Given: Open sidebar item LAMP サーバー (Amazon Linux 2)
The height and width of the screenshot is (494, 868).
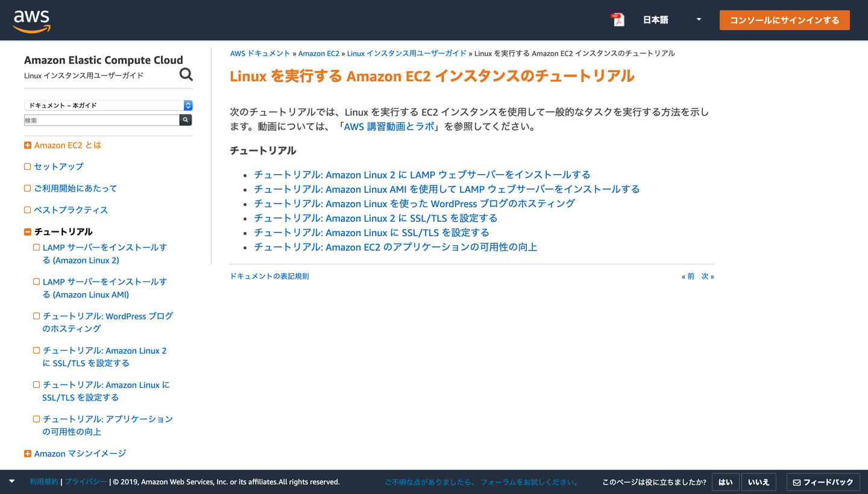Looking at the screenshot, I should point(104,254).
